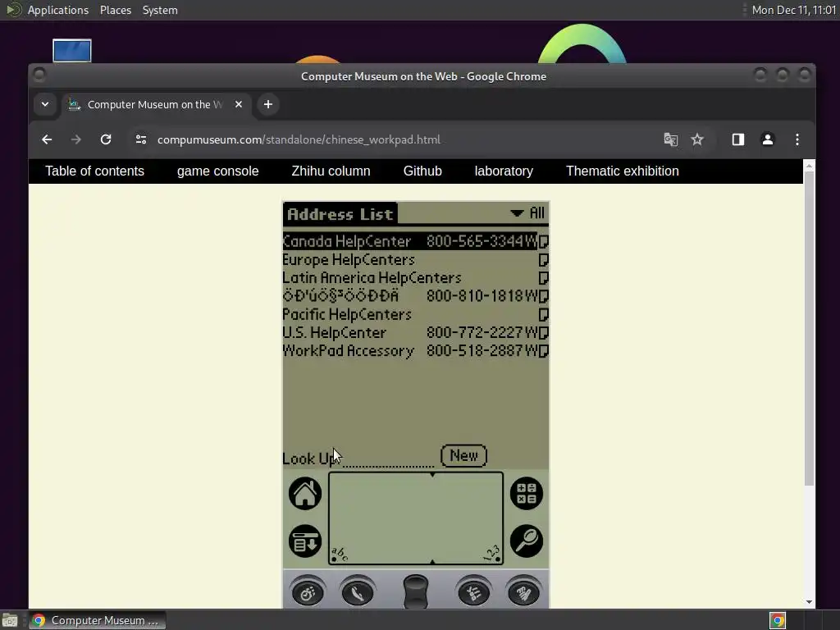The height and width of the screenshot is (630, 840).
Task: Tap the Graffiti writing area
Action: (416, 518)
